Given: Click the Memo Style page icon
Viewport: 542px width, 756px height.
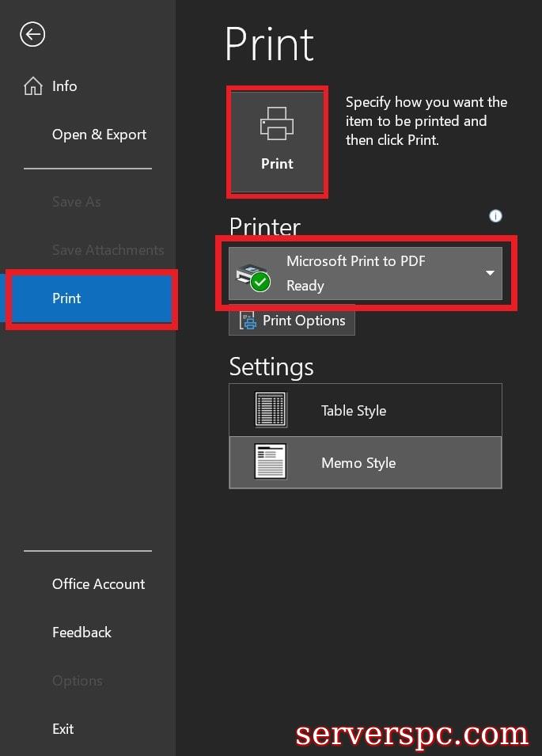Looking at the screenshot, I should pos(271,462).
